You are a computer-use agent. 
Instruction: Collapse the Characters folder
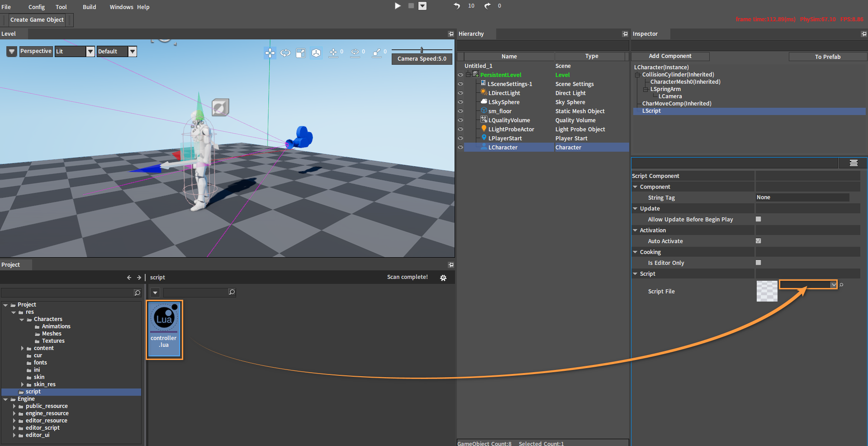(22, 320)
